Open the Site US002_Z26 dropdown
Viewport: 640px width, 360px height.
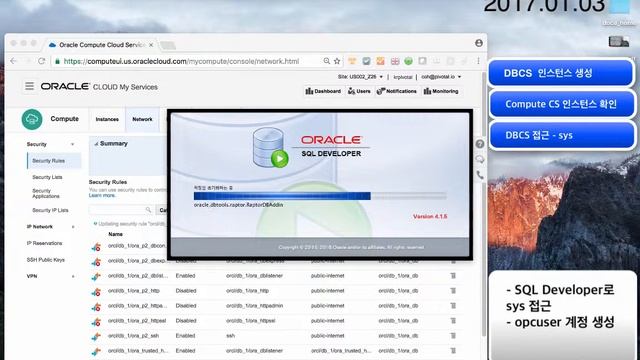click(x=360, y=77)
